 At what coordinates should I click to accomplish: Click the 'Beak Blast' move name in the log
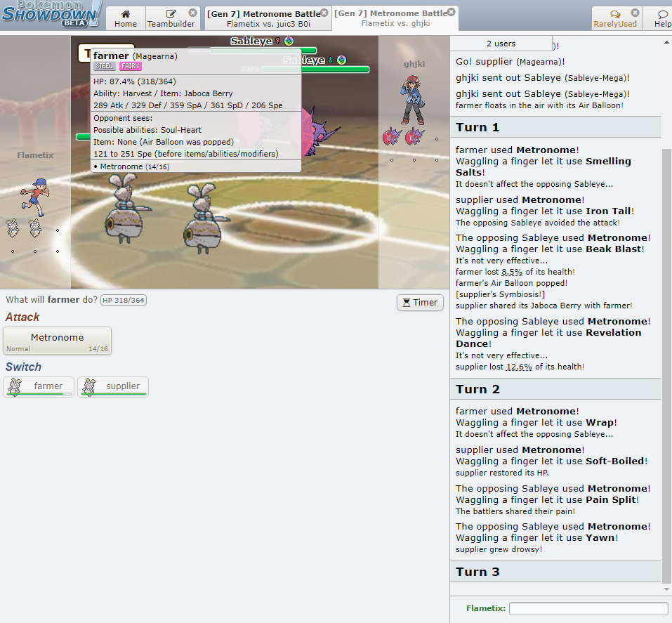[x=613, y=249]
